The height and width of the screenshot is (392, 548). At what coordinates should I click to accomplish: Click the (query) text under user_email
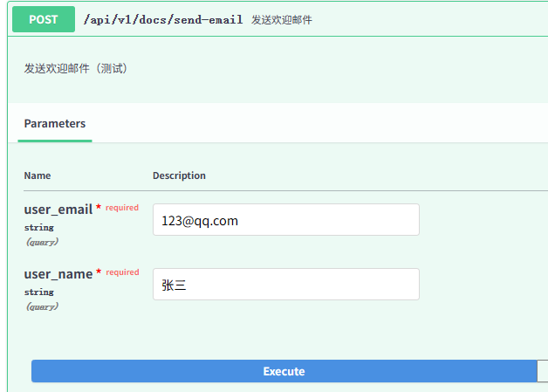(42, 242)
